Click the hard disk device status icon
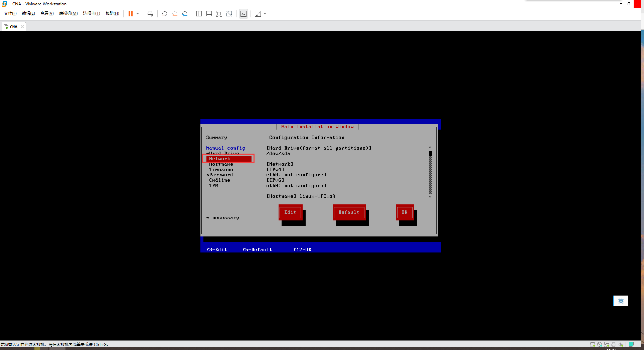Viewport: 644px width, 350px height. coord(593,344)
